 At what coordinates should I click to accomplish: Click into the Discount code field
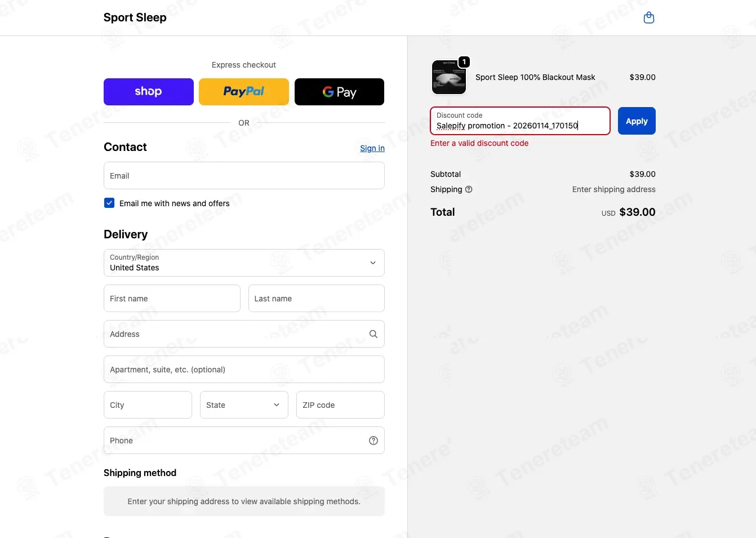[x=520, y=121]
